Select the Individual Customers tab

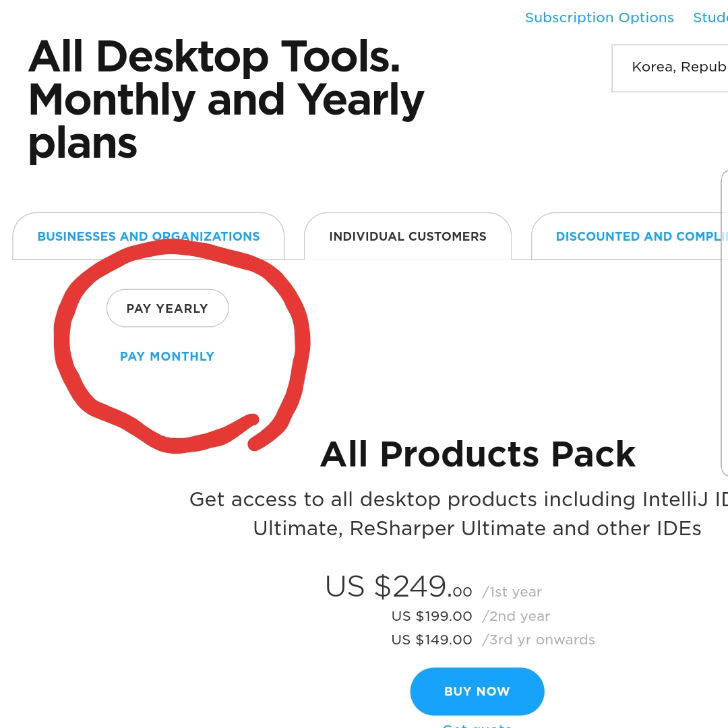pyautogui.click(x=408, y=237)
